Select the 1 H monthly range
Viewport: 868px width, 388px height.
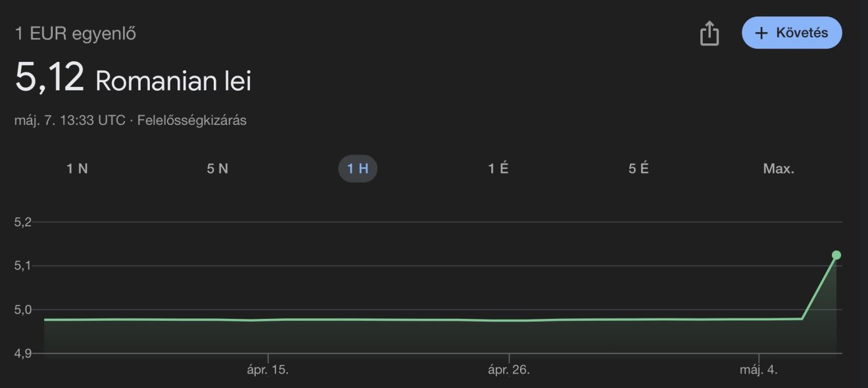358,169
